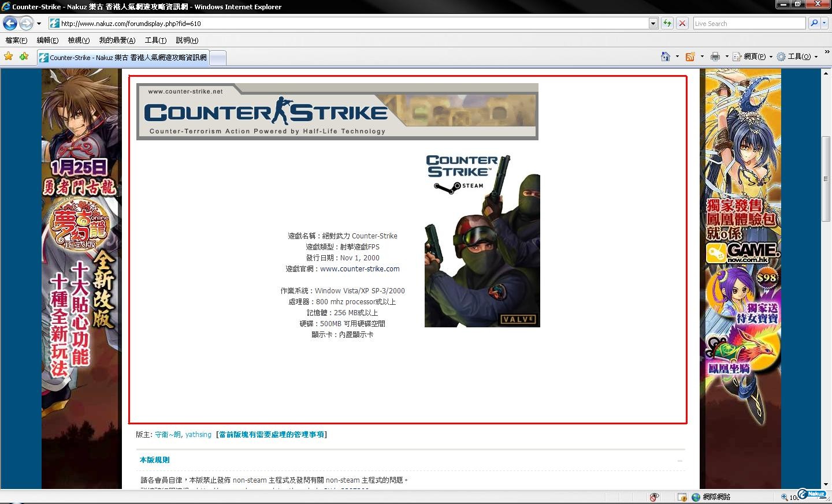Click the browser Back button
The image size is (832, 504).
10,24
